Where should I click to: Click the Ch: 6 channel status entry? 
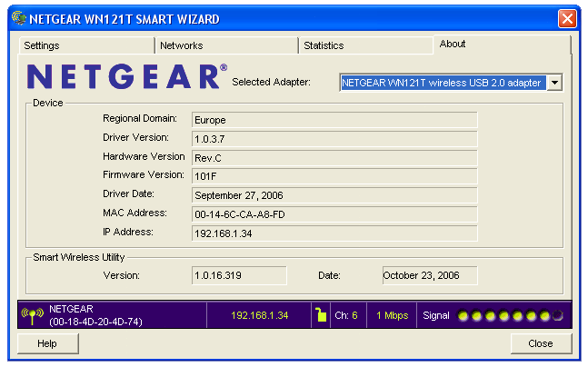346,315
